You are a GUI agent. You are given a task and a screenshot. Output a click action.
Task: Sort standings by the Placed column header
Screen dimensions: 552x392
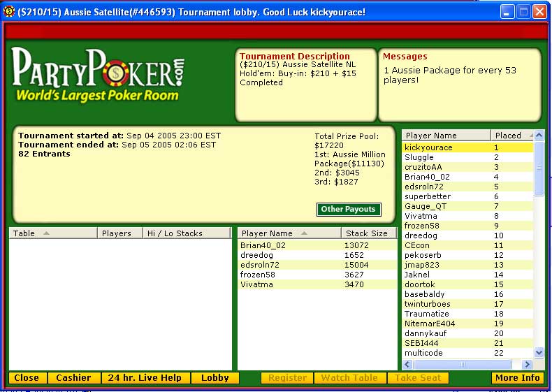(512, 136)
